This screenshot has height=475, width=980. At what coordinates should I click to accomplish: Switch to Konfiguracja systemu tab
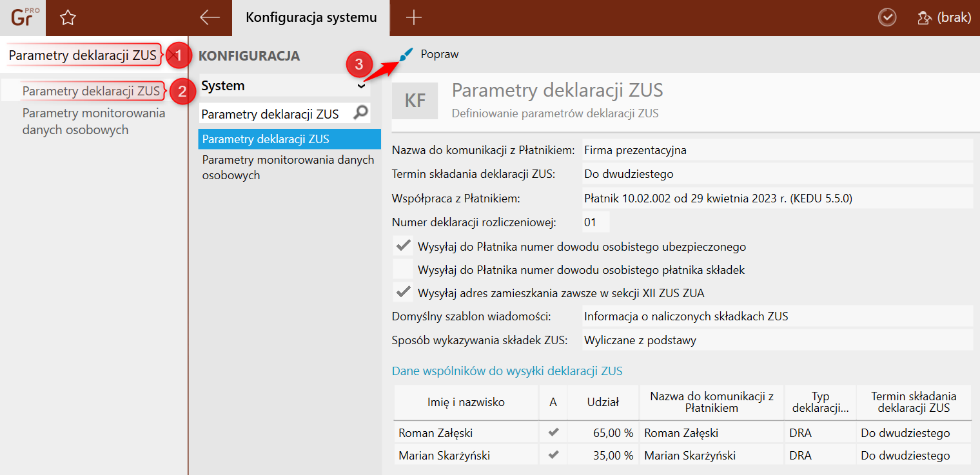(311, 17)
